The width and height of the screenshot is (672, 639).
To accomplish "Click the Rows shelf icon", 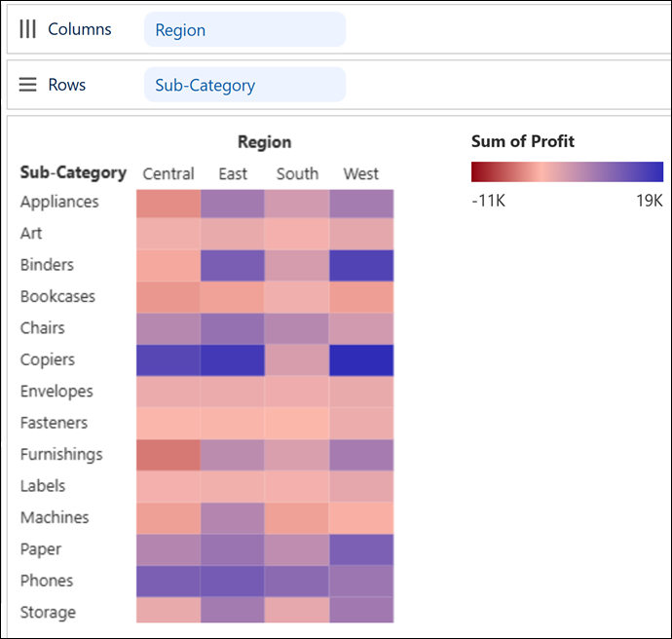I will click(27, 85).
